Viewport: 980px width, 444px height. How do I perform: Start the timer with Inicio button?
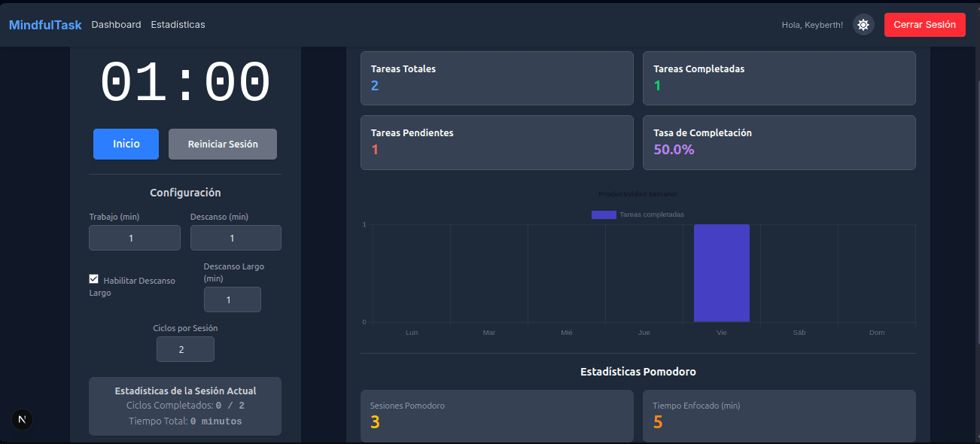126,144
